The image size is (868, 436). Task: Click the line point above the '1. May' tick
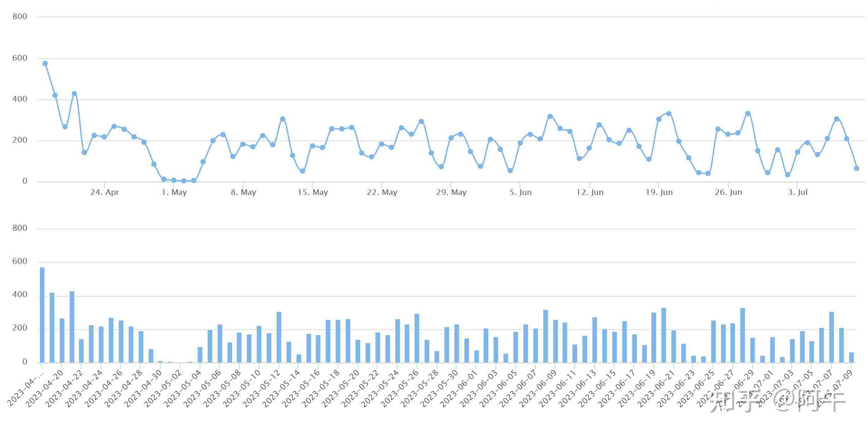coord(174,180)
